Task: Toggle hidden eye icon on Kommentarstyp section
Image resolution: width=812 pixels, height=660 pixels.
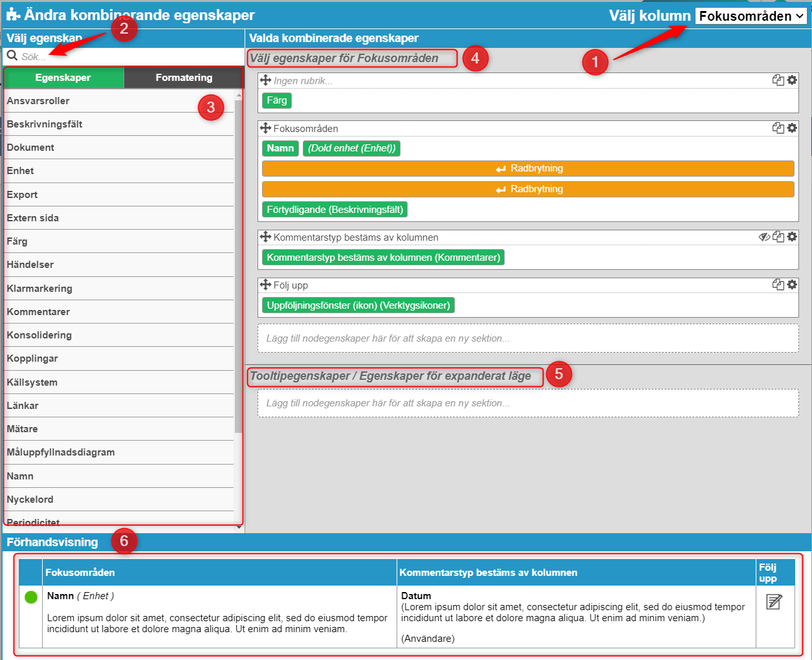Action: (764, 237)
